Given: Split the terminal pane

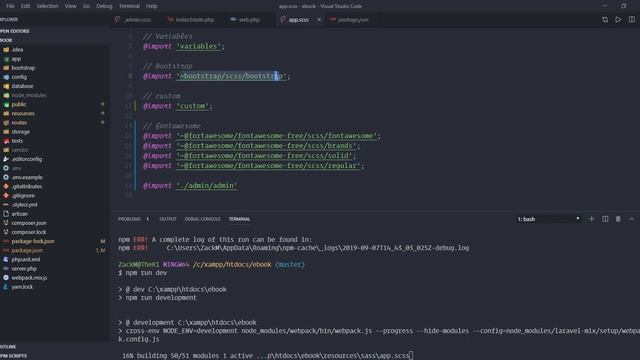Looking at the screenshot, I should (605, 219).
